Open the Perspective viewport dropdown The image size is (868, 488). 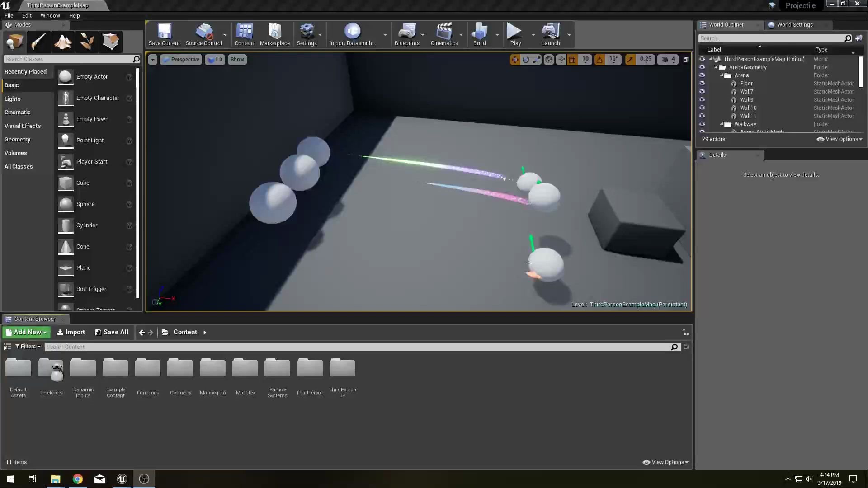click(x=181, y=59)
